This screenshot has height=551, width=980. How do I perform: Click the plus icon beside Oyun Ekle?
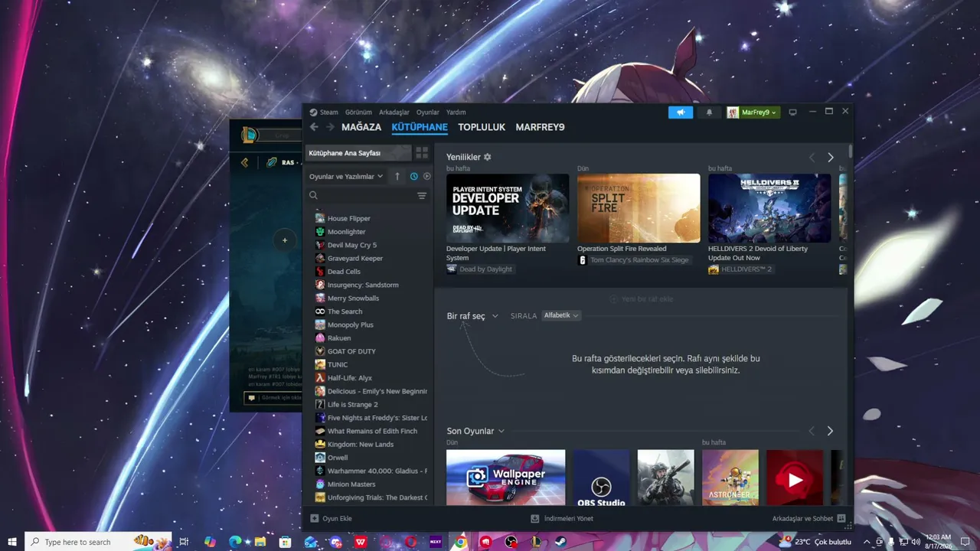coord(314,519)
